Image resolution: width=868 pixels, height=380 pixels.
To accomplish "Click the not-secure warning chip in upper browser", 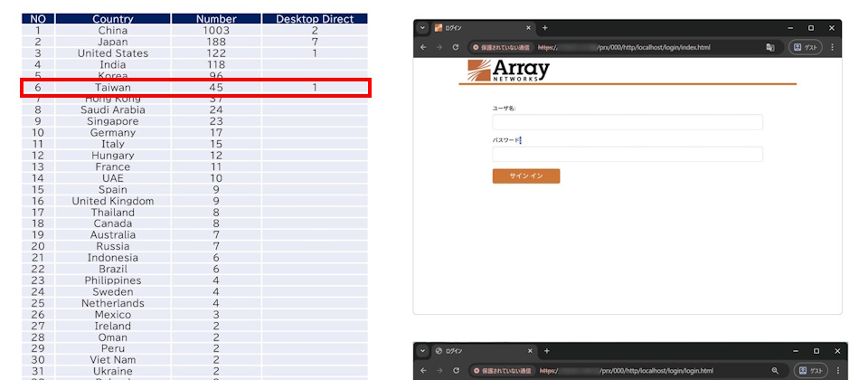I will (x=502, y=46).
